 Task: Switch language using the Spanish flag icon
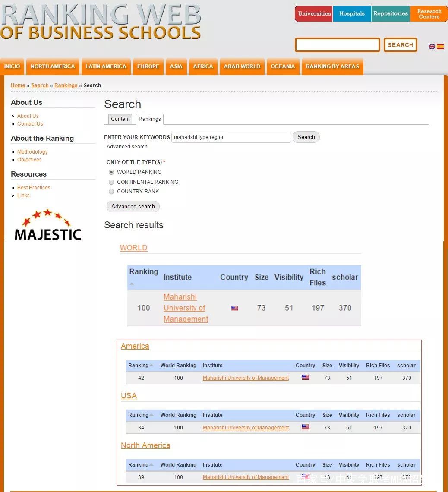440,47
